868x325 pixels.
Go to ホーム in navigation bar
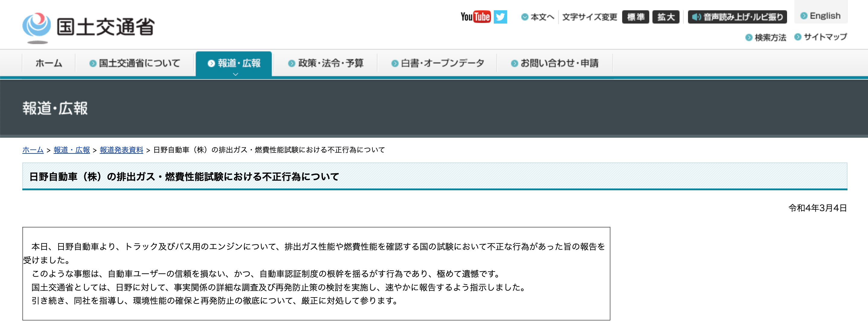click(49, 63)
